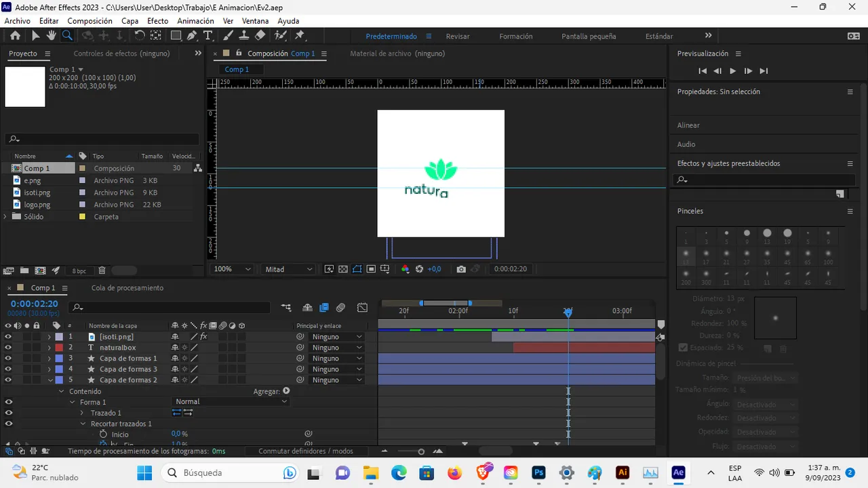Select the Hand tool
This screenshot has width=868, height=488.
[x=52, y=36]
